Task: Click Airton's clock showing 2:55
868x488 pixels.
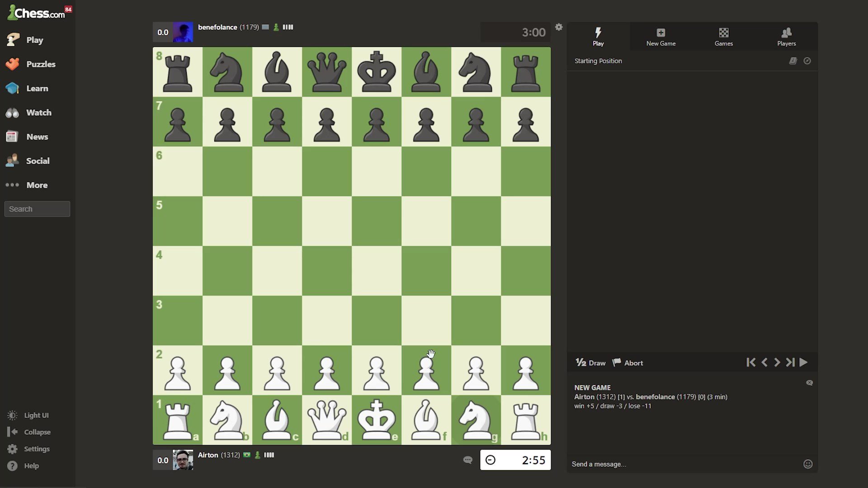Action: point(515,460)
